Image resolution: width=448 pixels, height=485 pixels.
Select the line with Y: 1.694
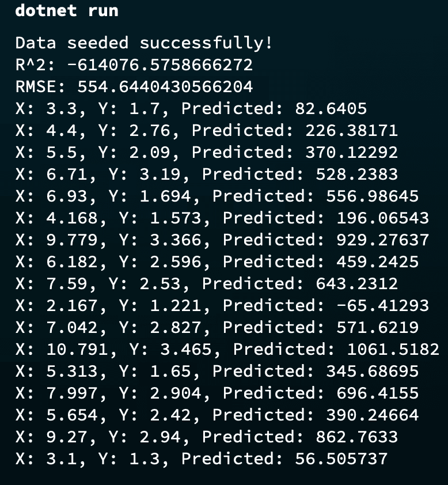(217, 196)
